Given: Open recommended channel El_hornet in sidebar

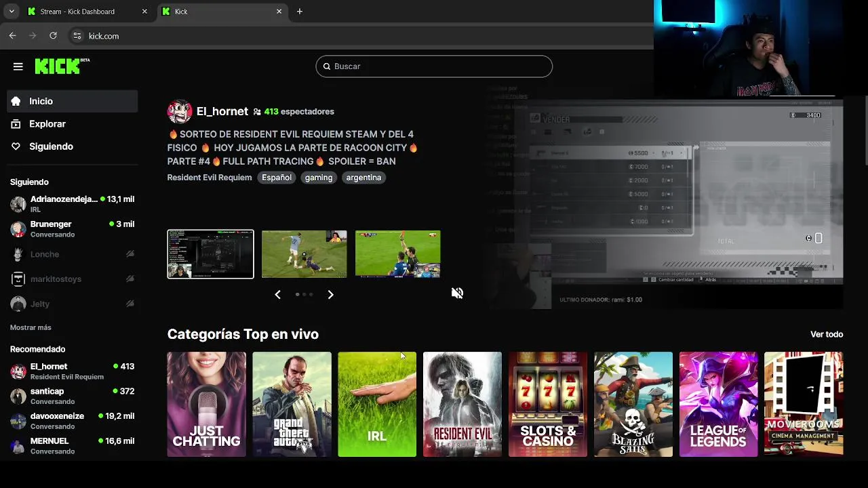Looking at the screenshot, I should tap(72, 371).
